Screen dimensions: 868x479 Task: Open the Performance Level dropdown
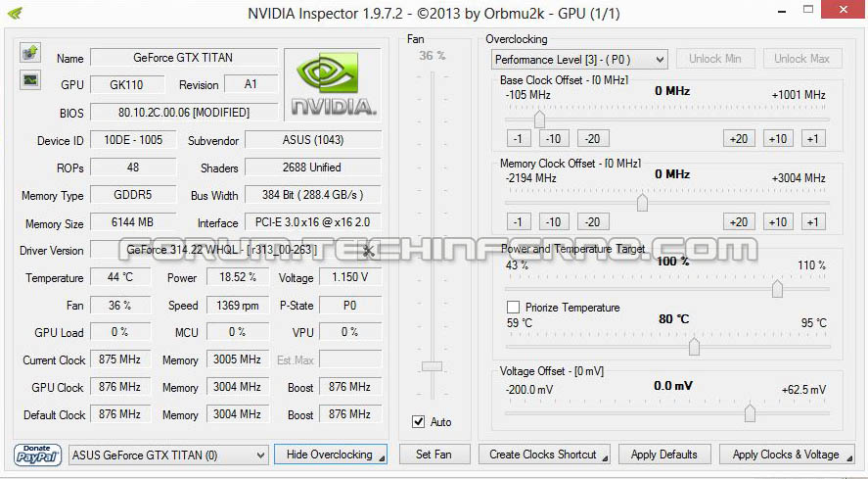579,60
